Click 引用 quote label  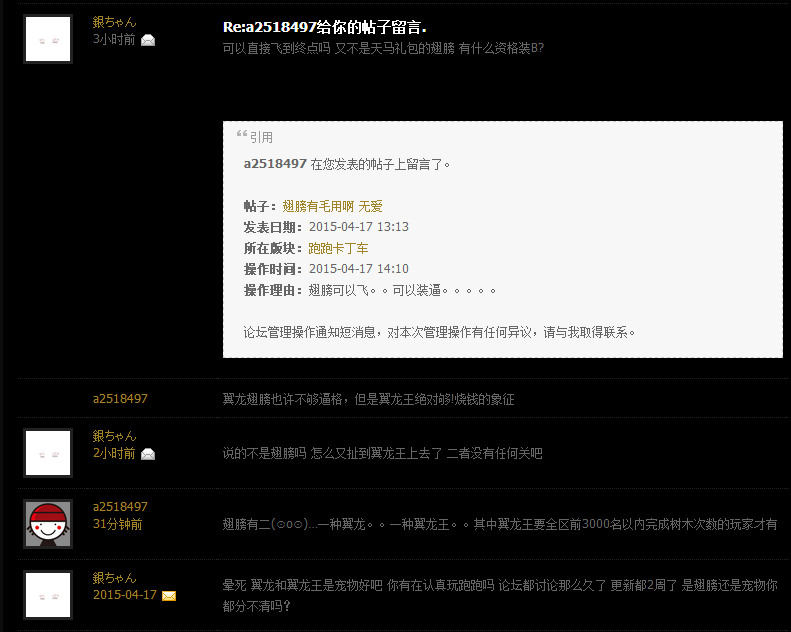click(261, 137)
